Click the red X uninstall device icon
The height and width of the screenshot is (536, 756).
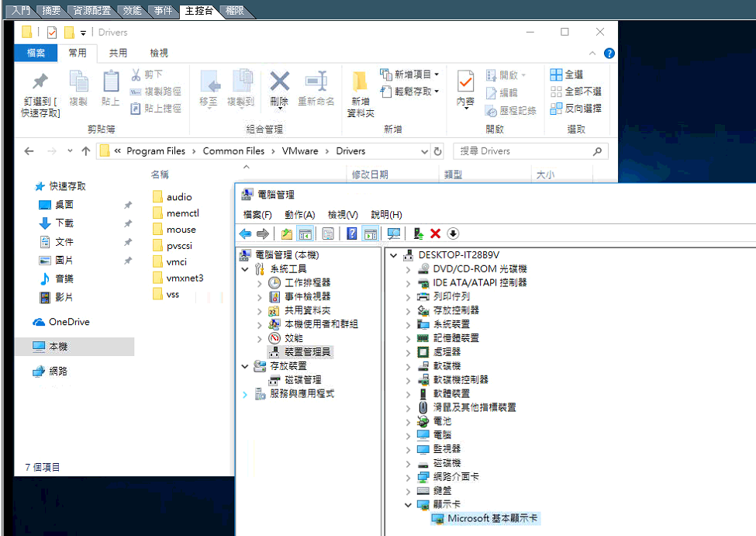436,233
